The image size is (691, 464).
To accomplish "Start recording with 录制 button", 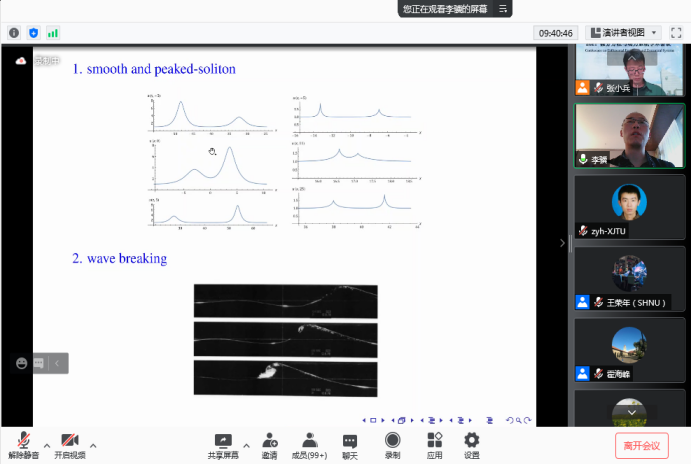I will [392, 444].
